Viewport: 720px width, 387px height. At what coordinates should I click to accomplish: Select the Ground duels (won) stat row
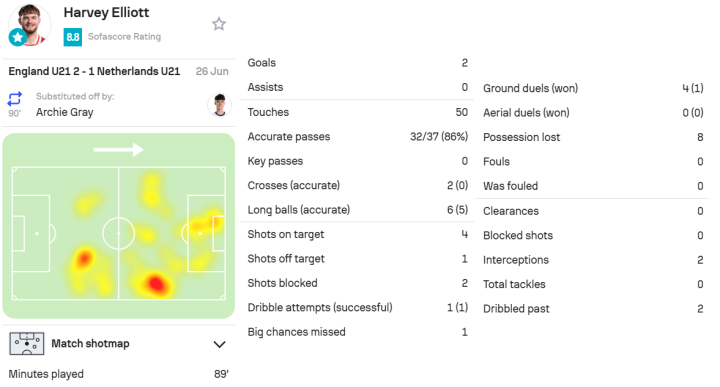(x=593, y=88)
